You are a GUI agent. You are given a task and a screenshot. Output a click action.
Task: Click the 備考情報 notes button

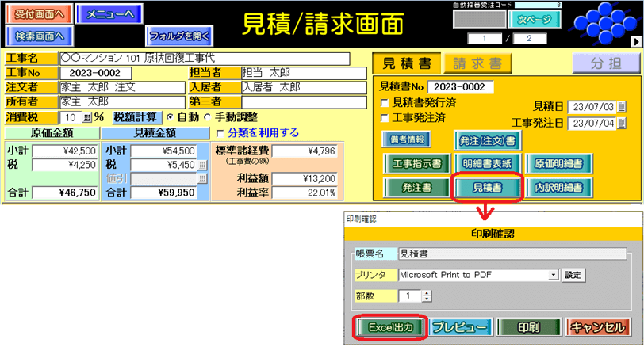pos(408,139)
